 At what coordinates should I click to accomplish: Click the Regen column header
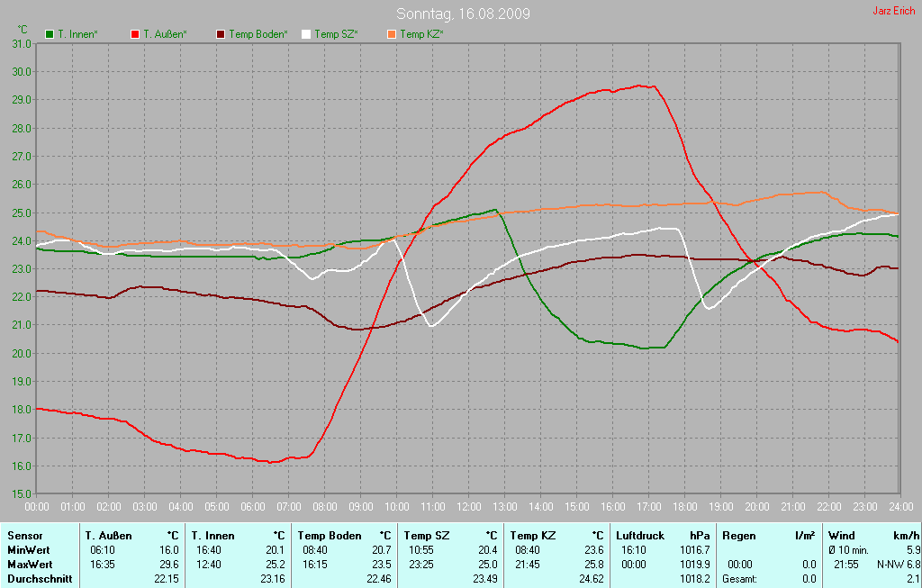coord(738,536)
